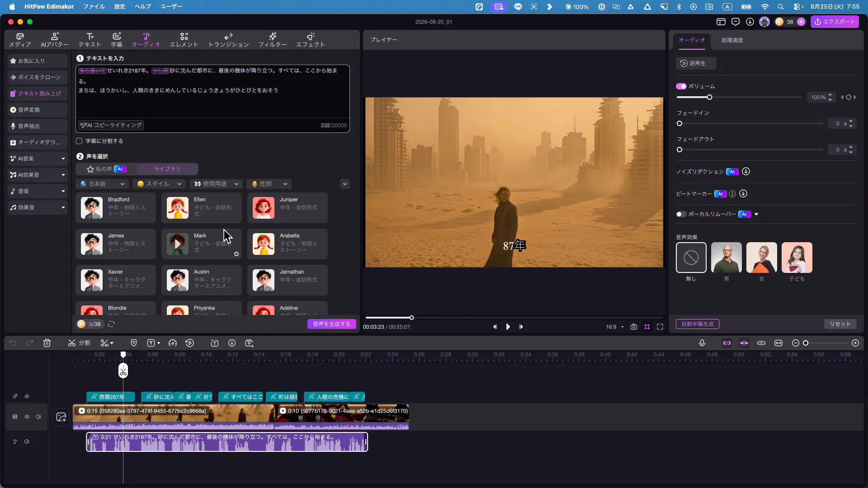Click the undo arrow in timeline toolbar
The height and width of the screenshot is (488, 868).
[13, 343]
